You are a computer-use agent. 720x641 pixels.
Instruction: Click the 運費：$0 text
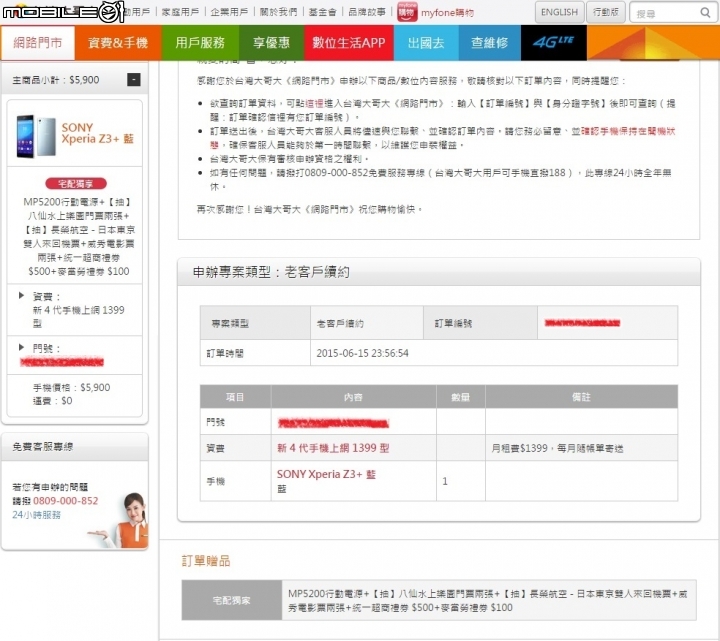[x=52, y=401]
